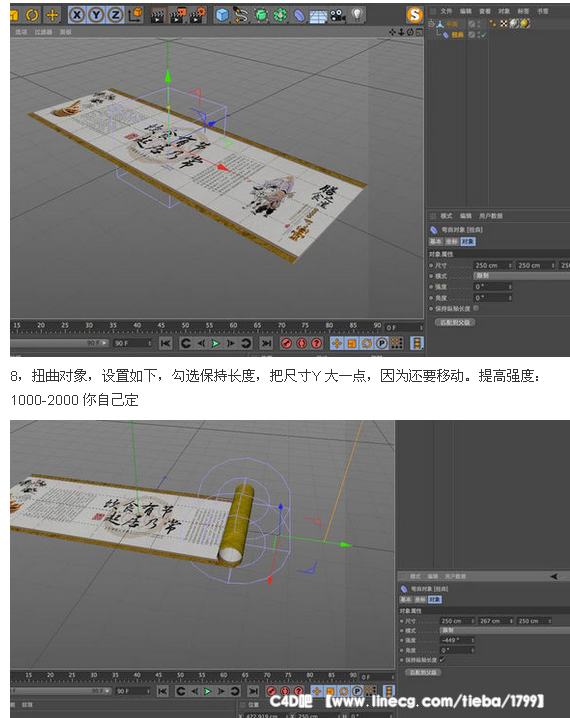Click the coordinate system axis icon
Viewport: 570px width, 718px height.
(135, 15)
